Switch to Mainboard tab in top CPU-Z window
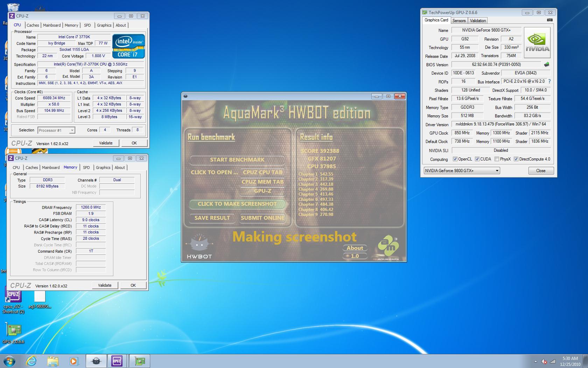Screen dimensions: 588x368 [x=52, y=25]
